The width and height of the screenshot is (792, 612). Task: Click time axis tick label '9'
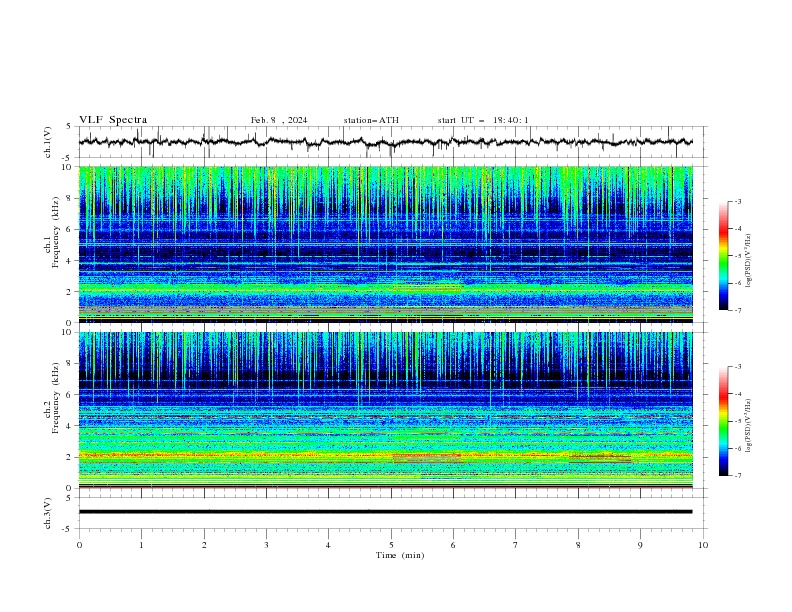640,545
